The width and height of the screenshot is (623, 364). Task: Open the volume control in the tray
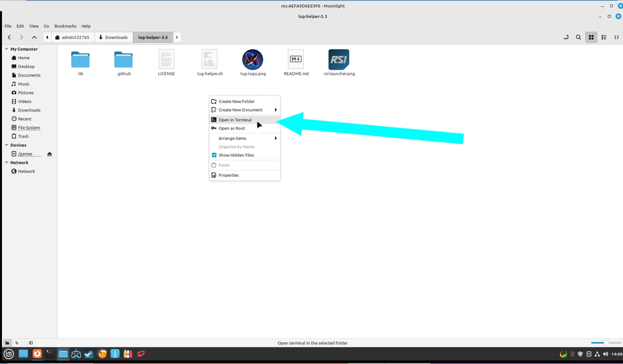click(x=605, y=354)
